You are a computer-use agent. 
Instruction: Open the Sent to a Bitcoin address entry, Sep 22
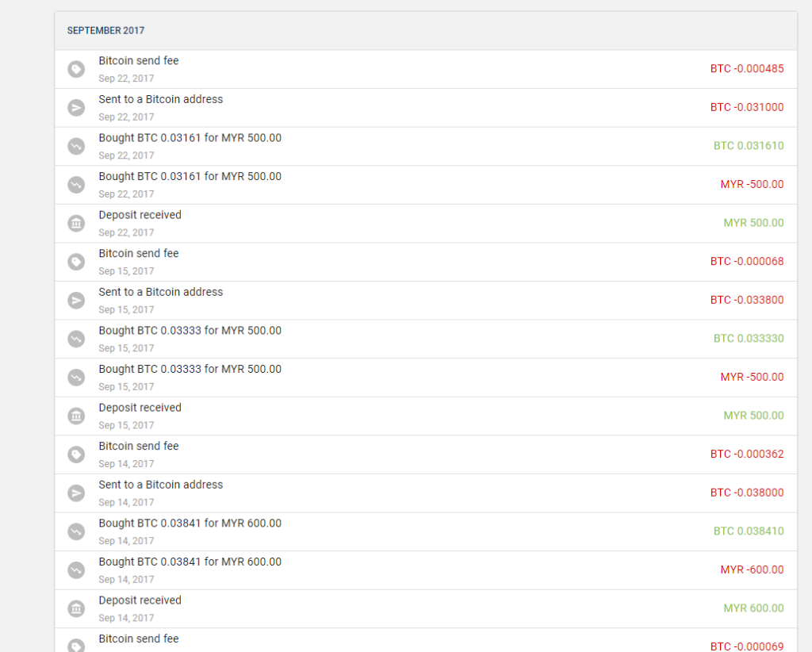pos(426,108)
